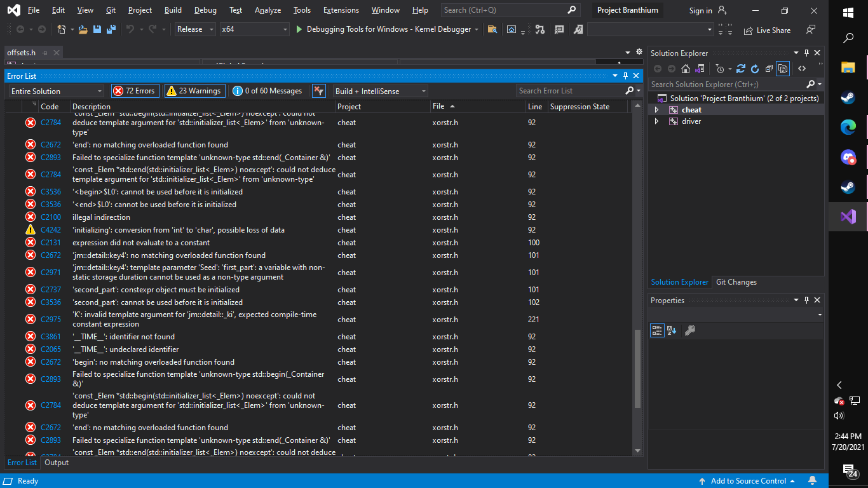868x488 pixels.
Task: Click Sync with Active Document icon
Action: [x=740, y=69]
